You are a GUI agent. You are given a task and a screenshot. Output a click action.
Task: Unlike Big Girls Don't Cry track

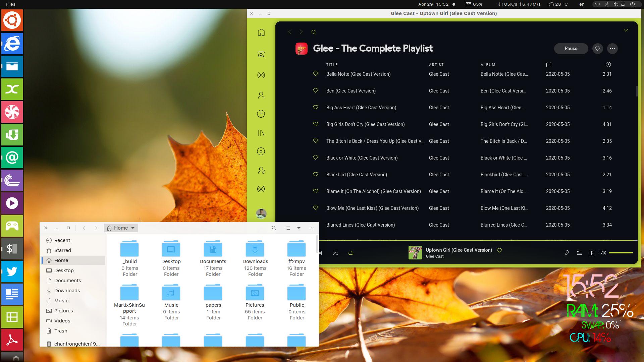pyautogui.click(x=316, y=124)
